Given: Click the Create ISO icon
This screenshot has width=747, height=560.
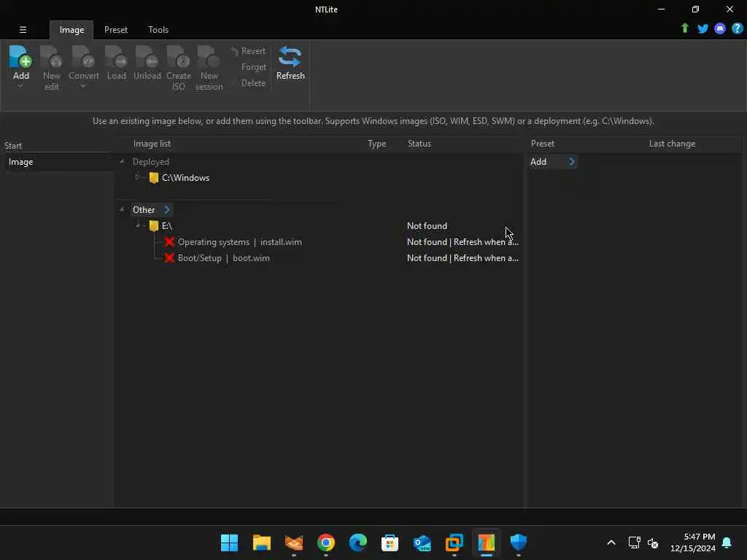Looking at the screenshot, I should coord(179,57).
